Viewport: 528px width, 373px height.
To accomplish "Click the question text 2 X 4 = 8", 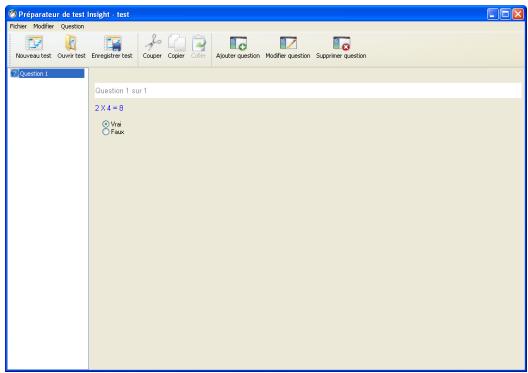I will point(109,108).
